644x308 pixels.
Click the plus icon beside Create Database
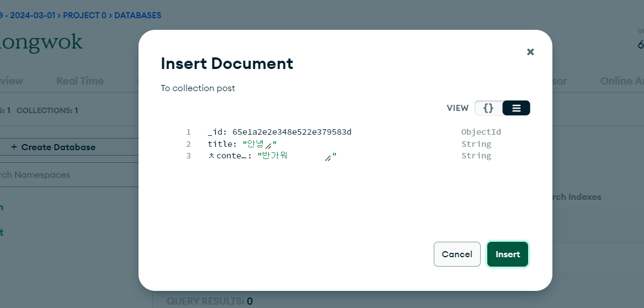(14, 147)
